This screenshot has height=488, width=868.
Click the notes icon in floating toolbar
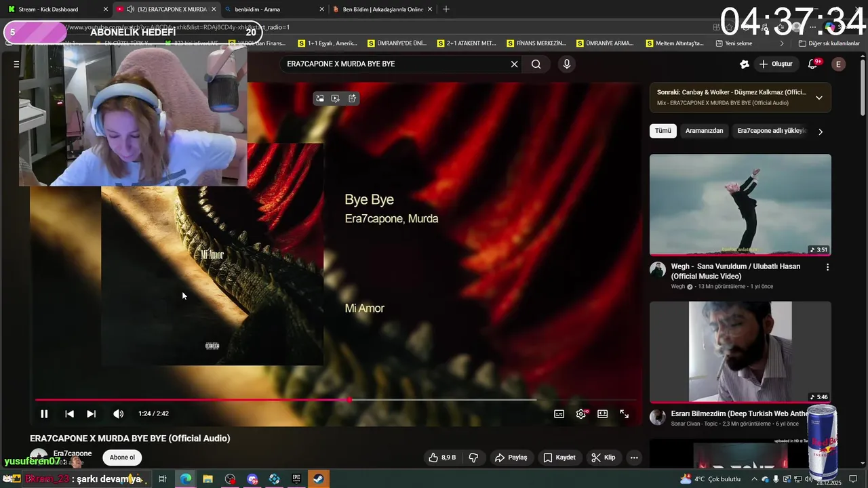click(x=352, y=98)
